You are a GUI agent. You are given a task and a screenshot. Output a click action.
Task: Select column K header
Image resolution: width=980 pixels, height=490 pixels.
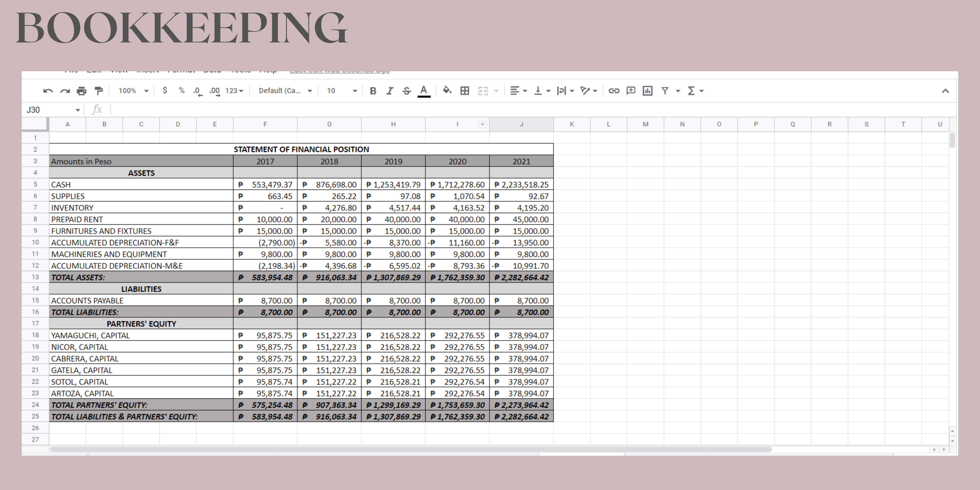pyautogui.click(x=572, y=124)
